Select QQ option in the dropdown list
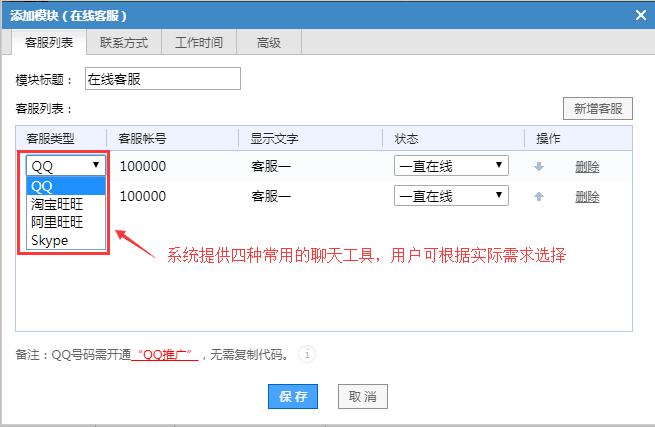The width and height of the screenshot is (655, 427). pyautogui.click(x=66, y=186)
